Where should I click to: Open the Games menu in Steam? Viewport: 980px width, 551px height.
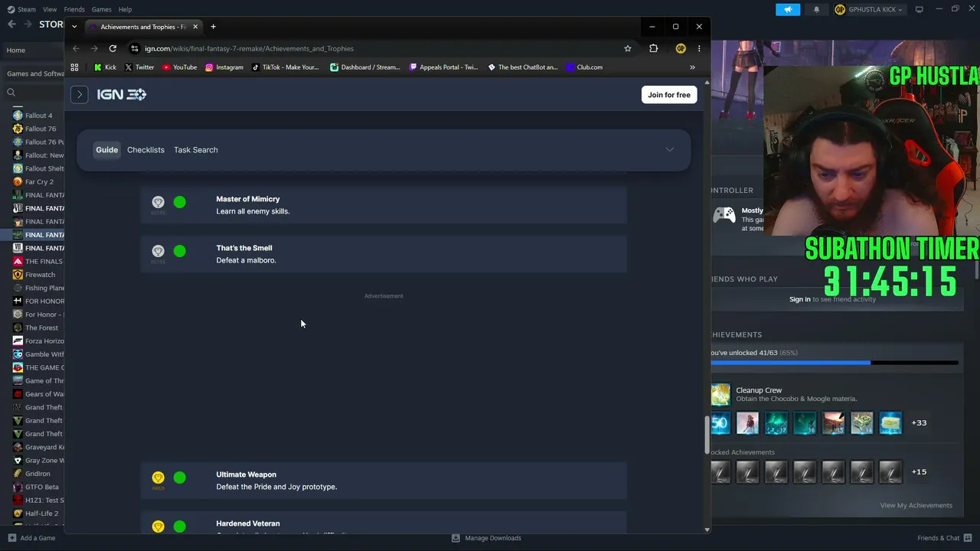click(101, 9)
